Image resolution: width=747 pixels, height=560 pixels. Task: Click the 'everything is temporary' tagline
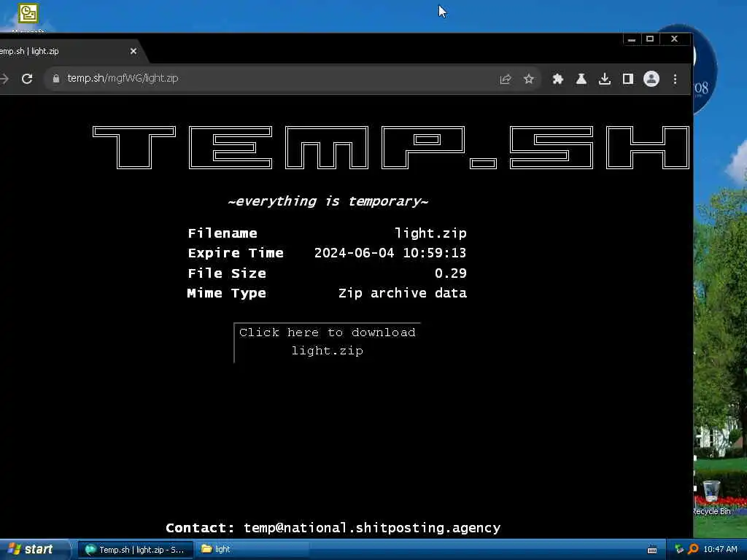328,201
